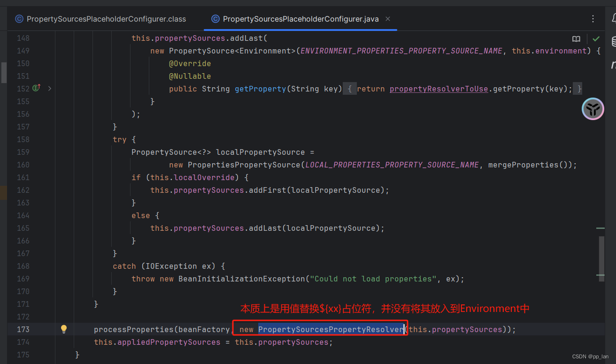The width and height of the screenshot is (616, 364).
Task: Select the PropertySourcesPlaceholderConfigurer.java tab
Action: click(300, 19)
